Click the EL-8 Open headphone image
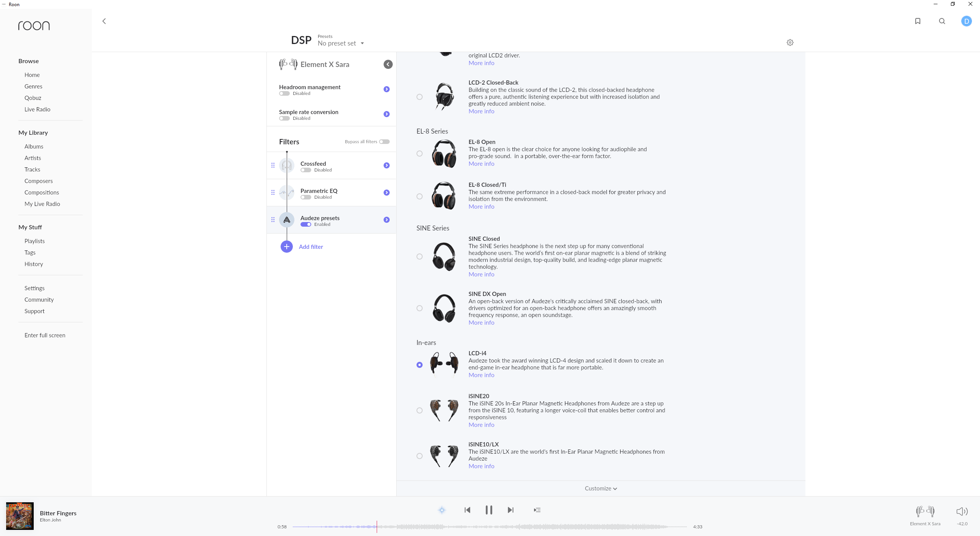 (x=444, y=154)
